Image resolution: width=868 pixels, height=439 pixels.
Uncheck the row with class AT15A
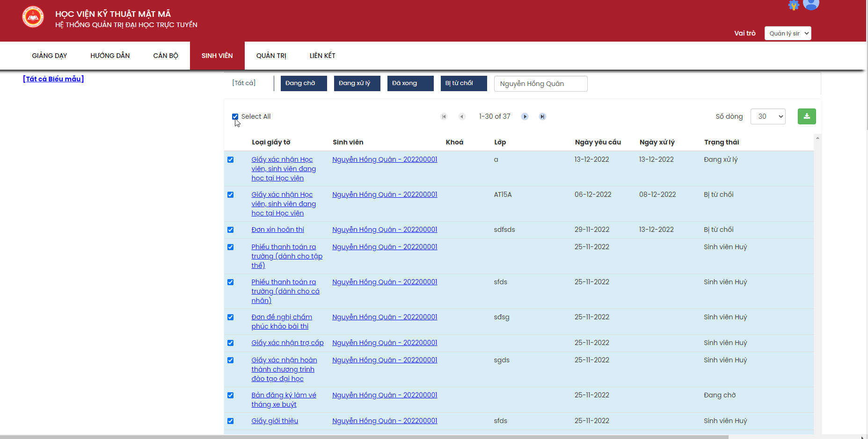[230, 195]
